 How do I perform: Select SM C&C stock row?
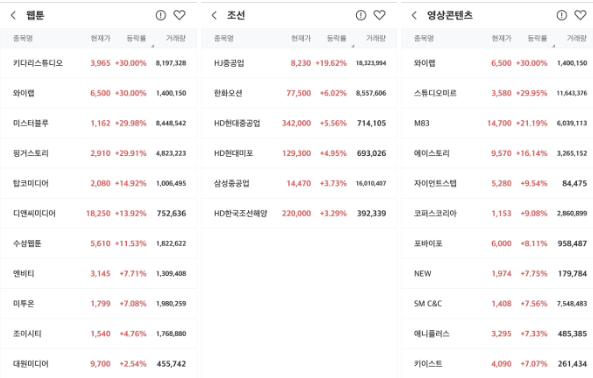coord(497,304)
